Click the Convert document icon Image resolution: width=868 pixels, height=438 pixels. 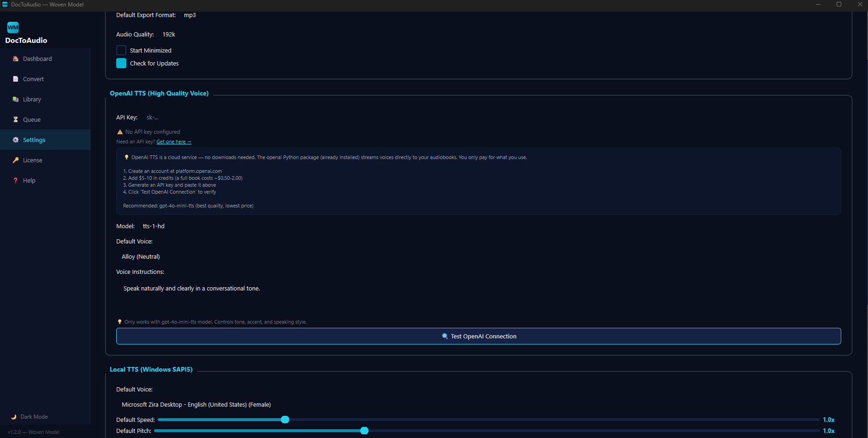coord(16,79)
